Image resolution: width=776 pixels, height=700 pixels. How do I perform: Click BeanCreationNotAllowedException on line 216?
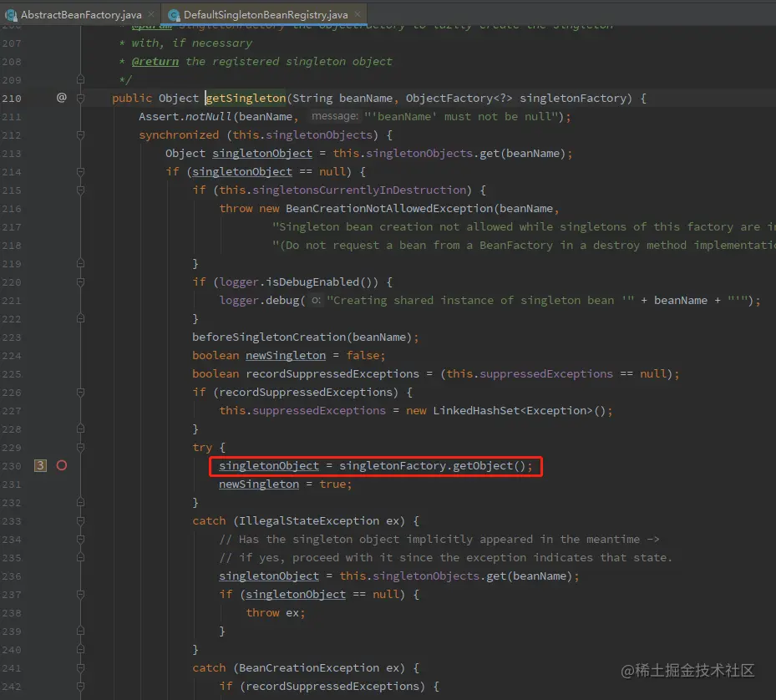click(389, 209)
